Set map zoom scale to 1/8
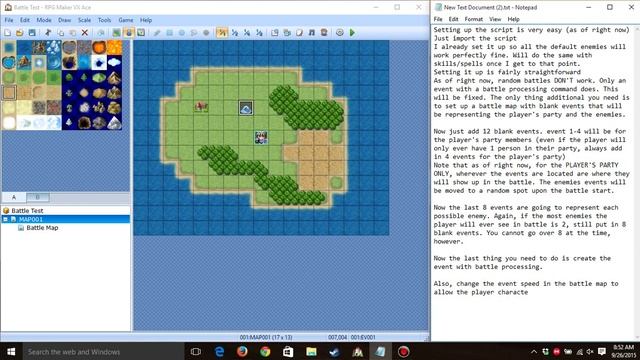The height and width of the screenshot is (360, 640). point(259,33)
